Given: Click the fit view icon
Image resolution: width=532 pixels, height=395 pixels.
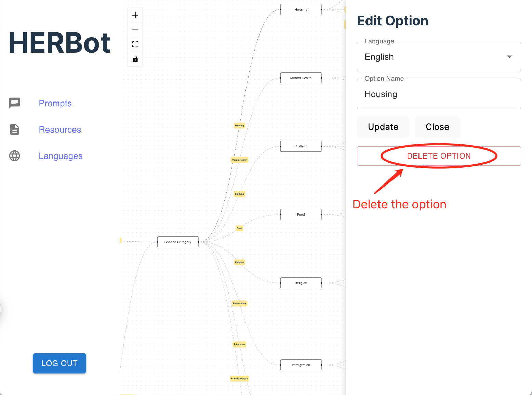Looking at the screenshot, I should coord(135,45).
